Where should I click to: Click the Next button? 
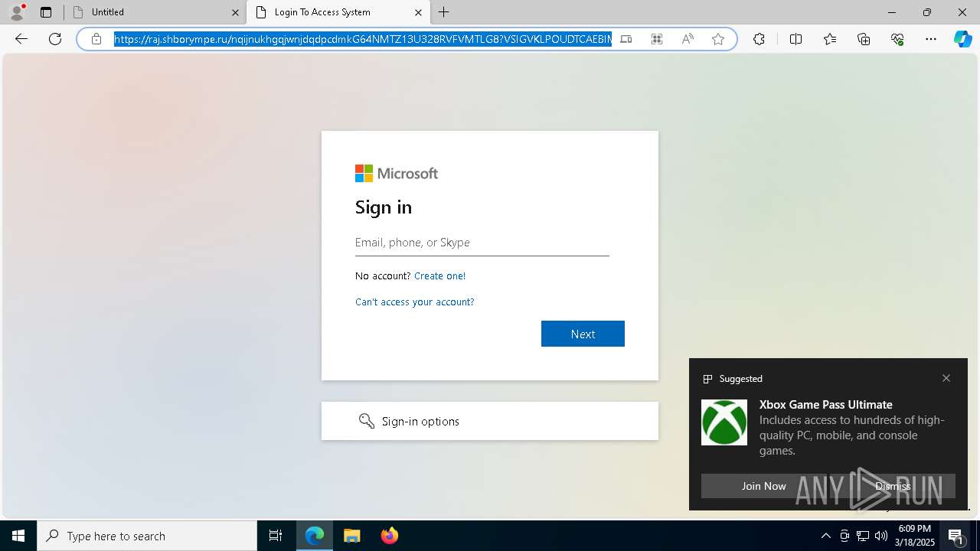(583, 334)
